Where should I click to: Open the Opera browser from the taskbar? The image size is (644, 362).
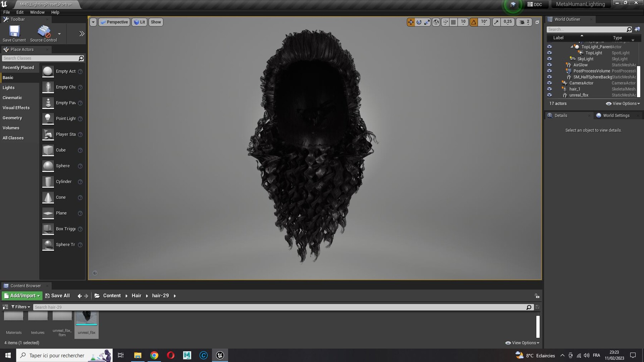(x=171, y=355)
